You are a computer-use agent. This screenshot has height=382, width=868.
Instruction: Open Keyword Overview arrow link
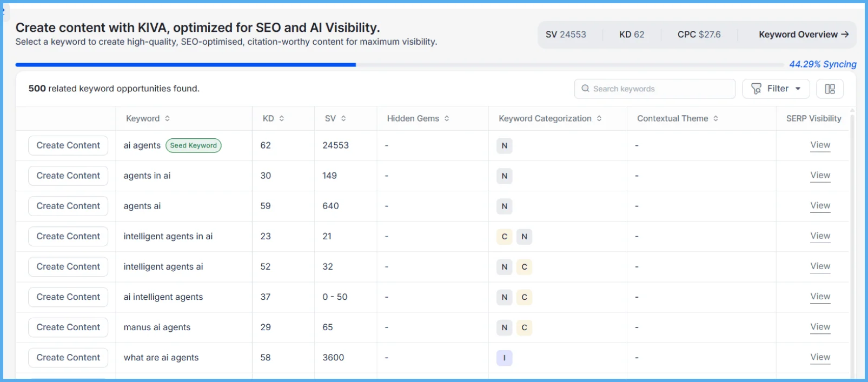click(x=803, y=35)
